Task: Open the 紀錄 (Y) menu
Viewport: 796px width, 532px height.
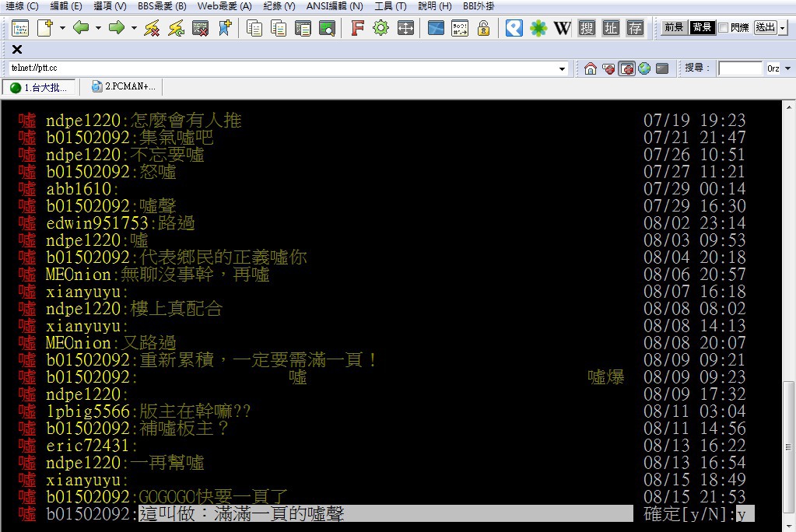Action: click(x=279, y=6)
